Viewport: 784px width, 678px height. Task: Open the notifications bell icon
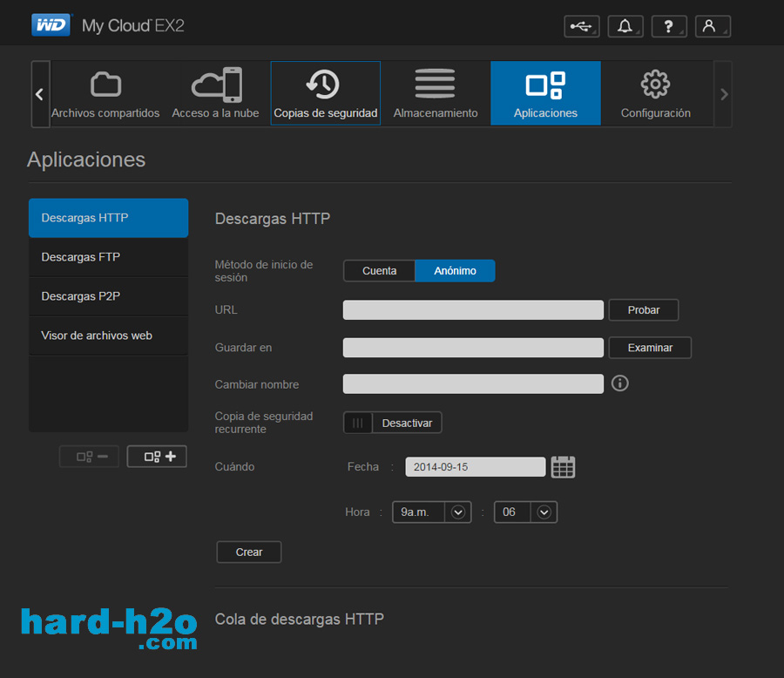point(625,26)
